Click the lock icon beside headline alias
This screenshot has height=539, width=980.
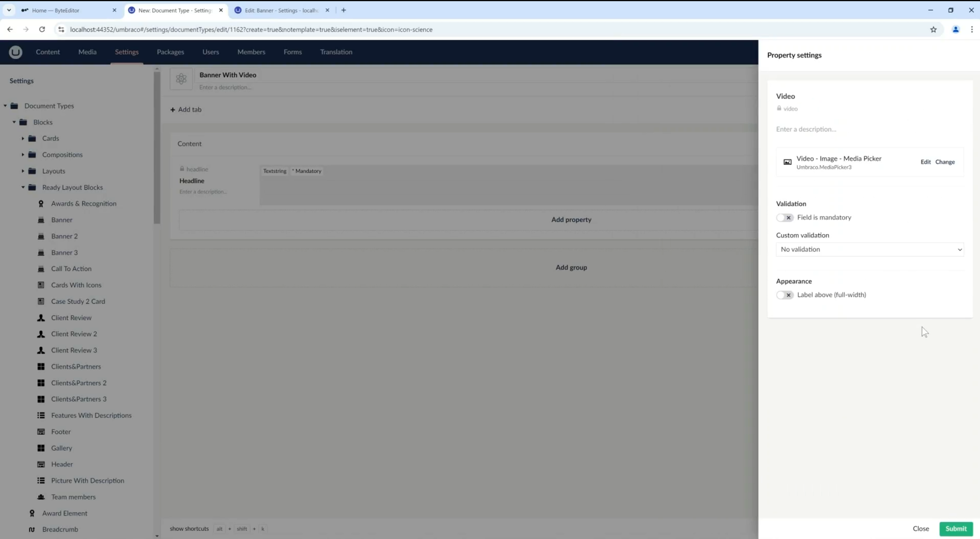tap(182, 168)
